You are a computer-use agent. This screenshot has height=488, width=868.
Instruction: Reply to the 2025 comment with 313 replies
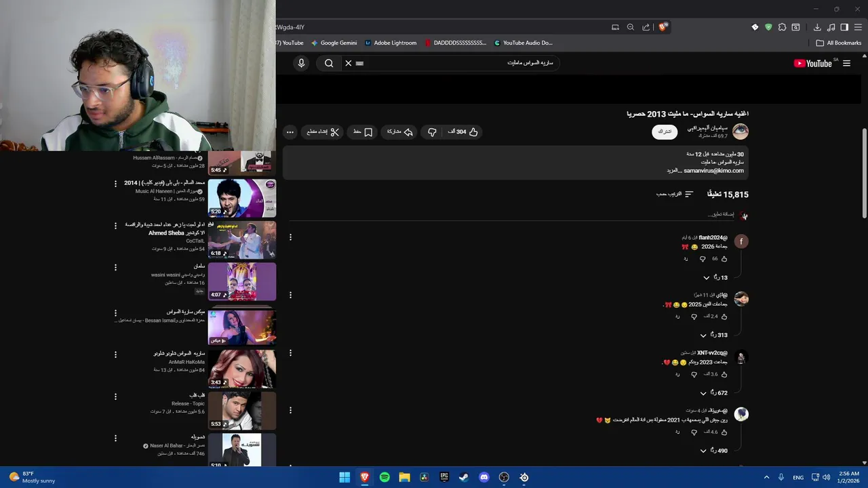pos(677,317)
